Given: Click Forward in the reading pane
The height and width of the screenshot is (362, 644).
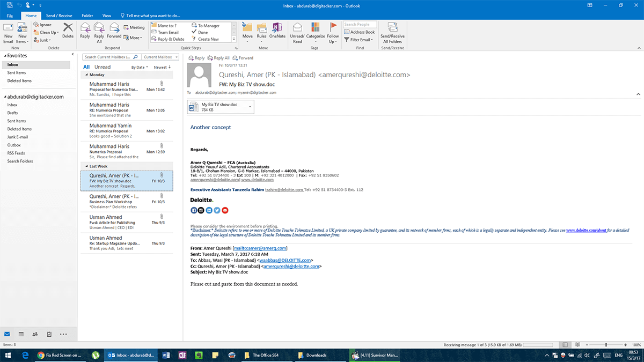Looking at the screenshot, I should click(x=243, y=58).
